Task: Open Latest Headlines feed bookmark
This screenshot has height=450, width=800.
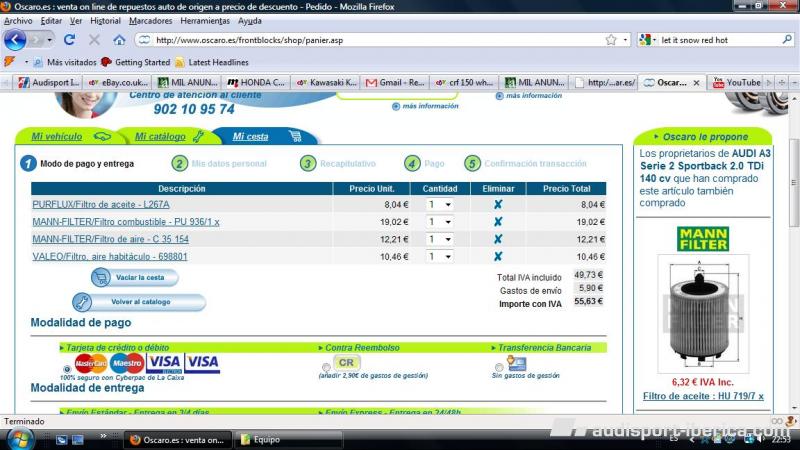Action: (x=212, y=62)
